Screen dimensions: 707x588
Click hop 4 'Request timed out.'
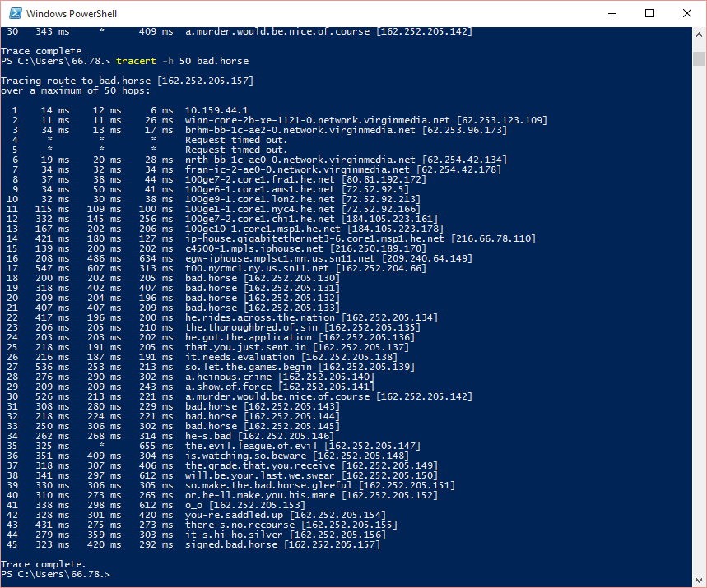coord(236,140)
